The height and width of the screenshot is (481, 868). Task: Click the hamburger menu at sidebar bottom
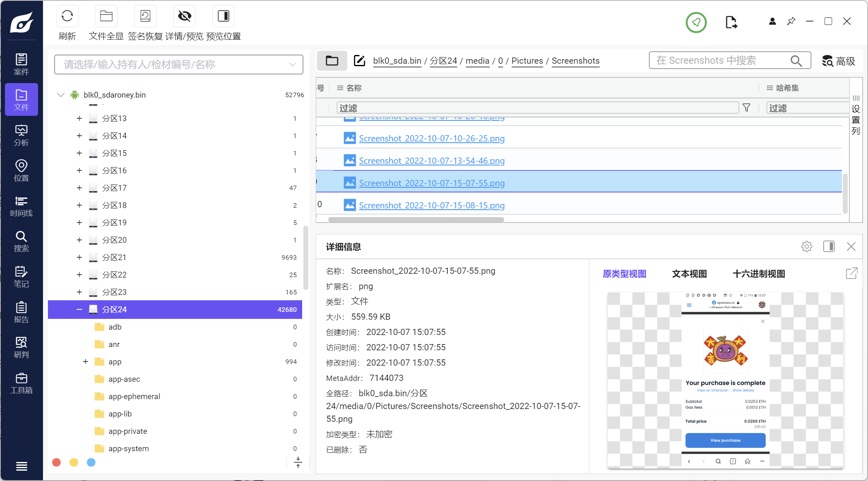(21, 466)
